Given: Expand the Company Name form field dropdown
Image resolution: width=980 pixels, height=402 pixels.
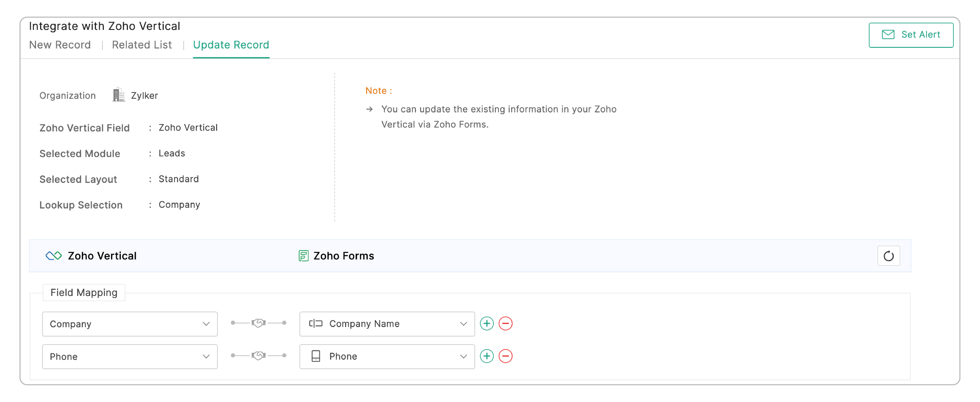Looking at the screenshot, I should [387, 324].
